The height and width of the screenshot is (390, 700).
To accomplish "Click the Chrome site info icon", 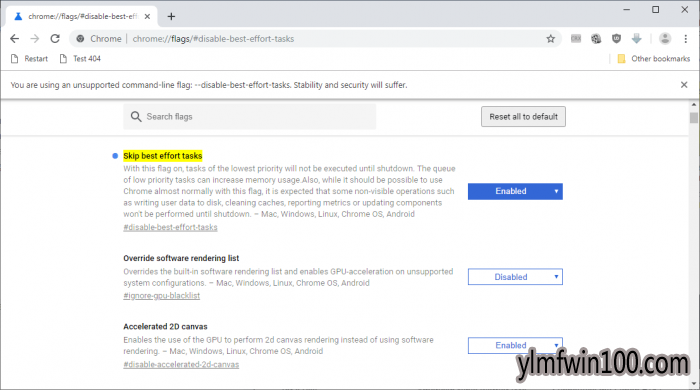I will pos(80,39).
